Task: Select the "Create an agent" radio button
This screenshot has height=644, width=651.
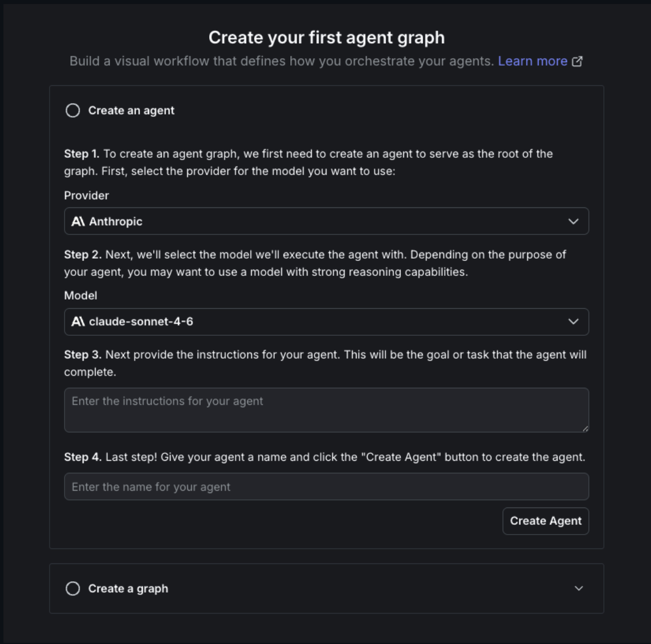Action: click(x=73, y=110)
